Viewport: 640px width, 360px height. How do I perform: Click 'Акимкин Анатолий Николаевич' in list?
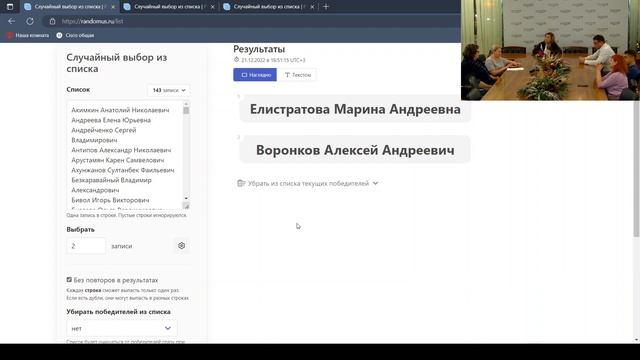pos(120,110)
